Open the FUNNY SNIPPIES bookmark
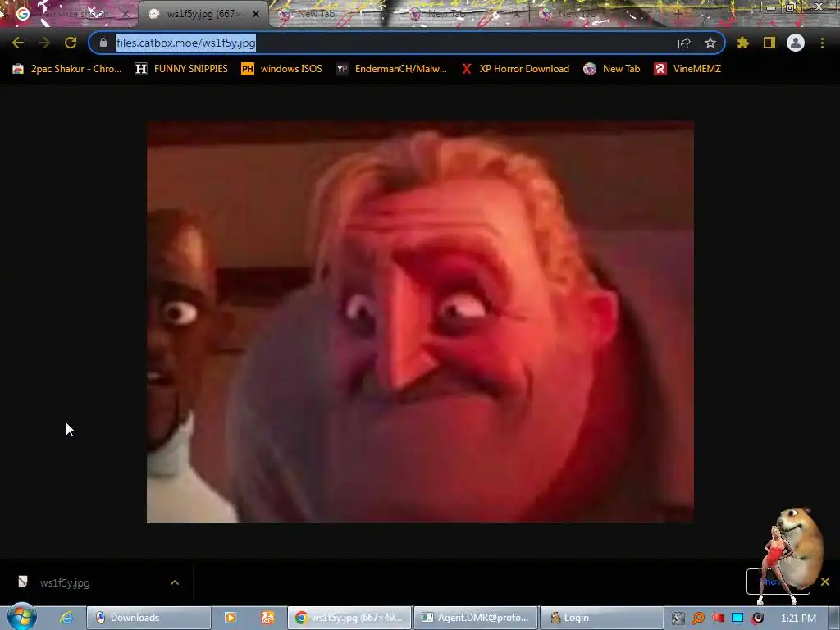The width and height of the screenshot is (840, 630). 181,69
